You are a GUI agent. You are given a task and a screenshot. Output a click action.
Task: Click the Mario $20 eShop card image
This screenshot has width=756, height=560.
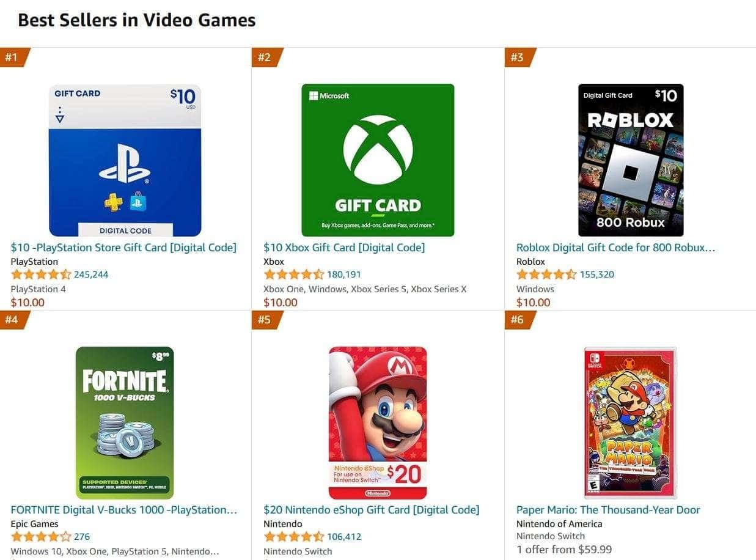tap(378, 423)
